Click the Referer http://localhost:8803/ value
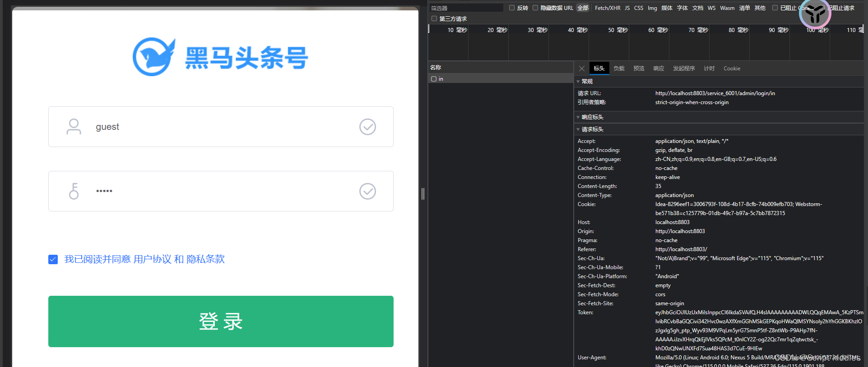Viewport: 868px width, 367px height. point(681,249)
